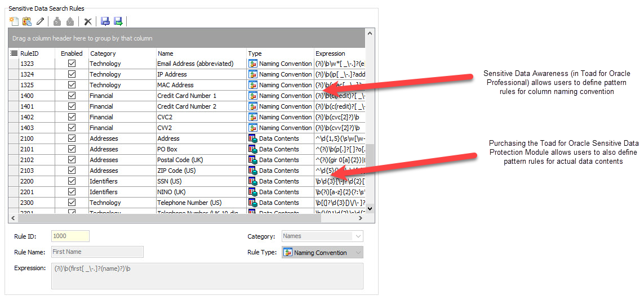Image resolution: width=644 pixels, height=300 pixels.
Task: Click Naming Convention icon in CVC2 row
Action: [253, 117]
